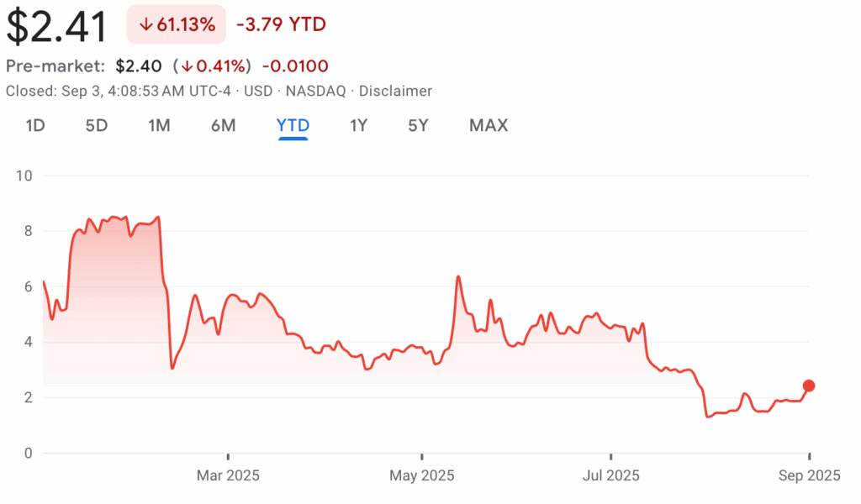861x504 pixels.
Task: Click the pre-market $2.40 price
Action: [x=140, y=66]
